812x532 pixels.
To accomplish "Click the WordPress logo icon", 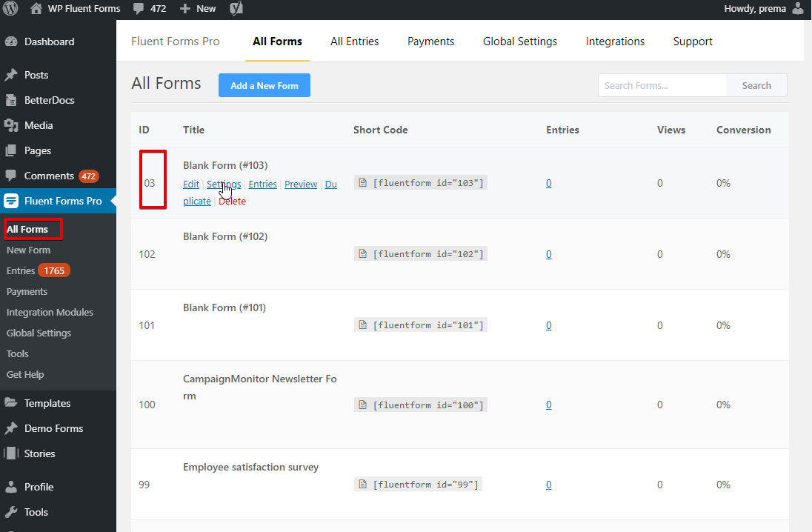I will tap(10, 8).
